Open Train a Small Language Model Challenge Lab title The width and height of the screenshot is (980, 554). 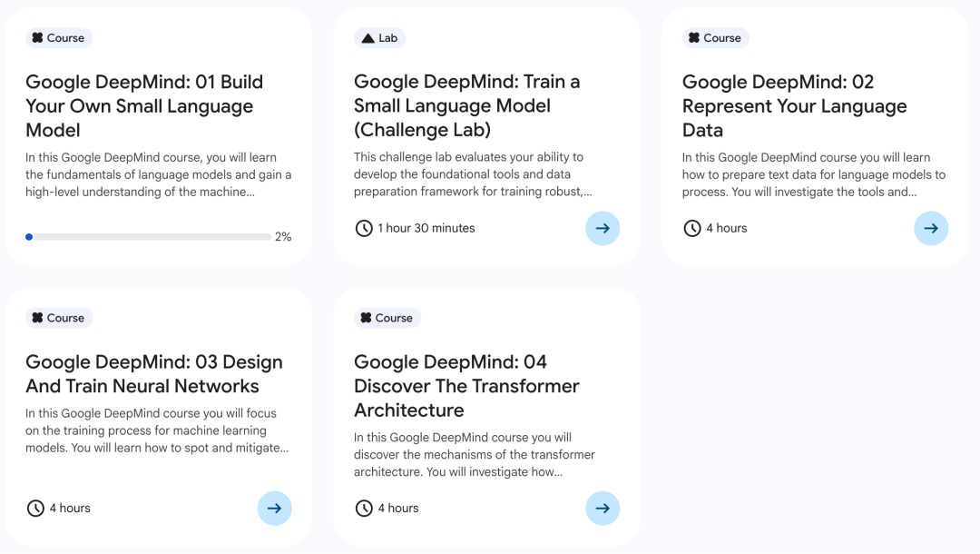466,105
